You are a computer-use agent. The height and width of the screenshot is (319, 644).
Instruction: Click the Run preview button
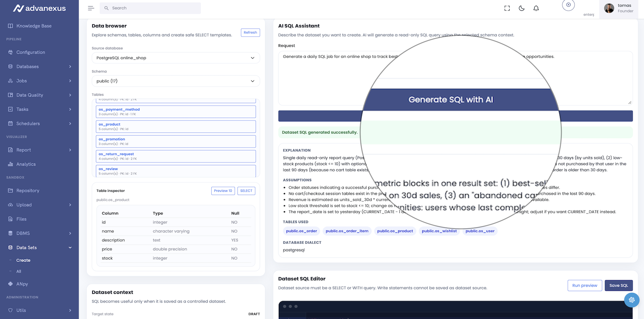(585, 285)
